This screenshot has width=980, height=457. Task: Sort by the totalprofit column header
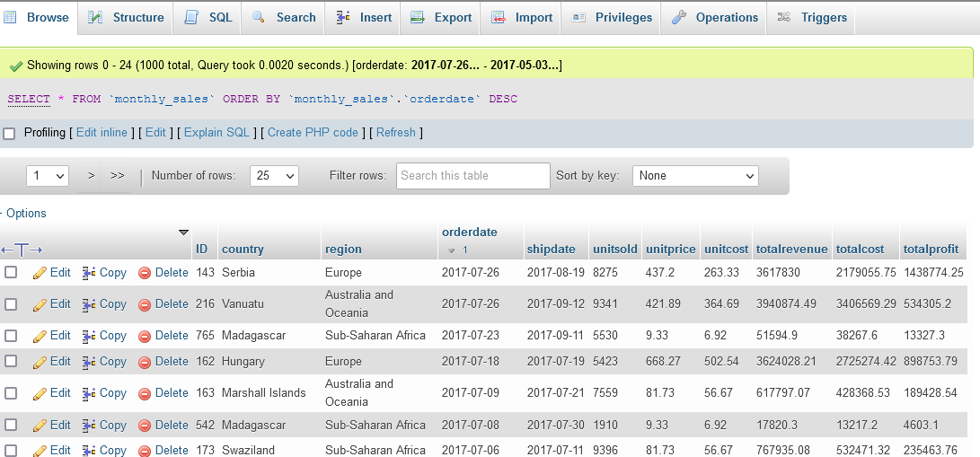(x=931, y=250)
